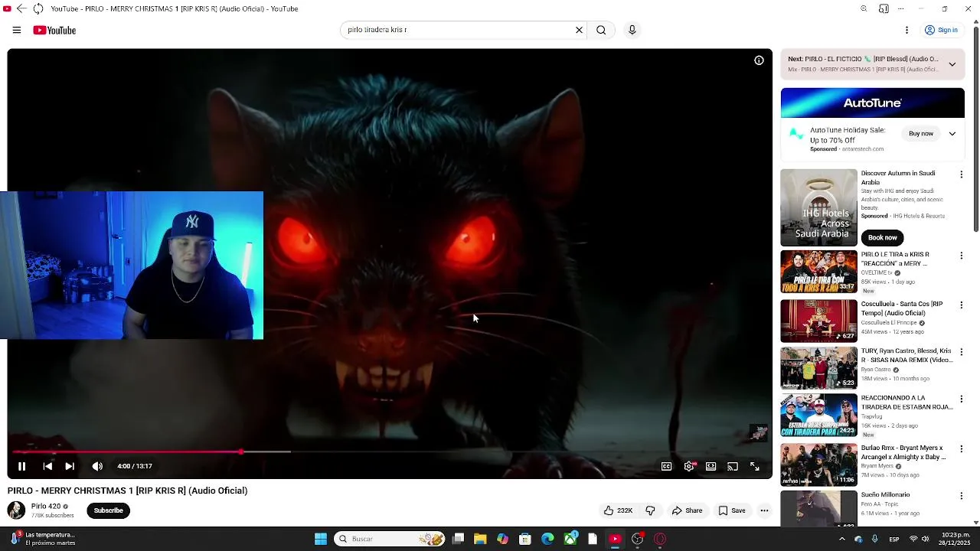Open Microsoft Store from the taskbar

pyautogui.click(x=525, y=539)
